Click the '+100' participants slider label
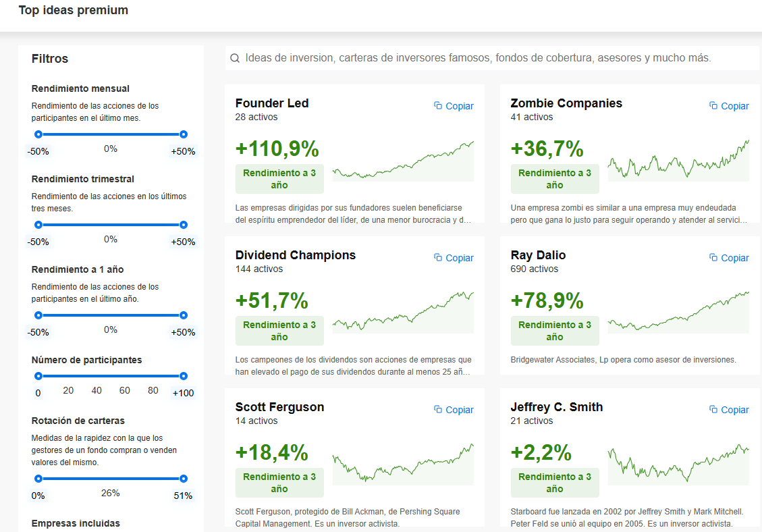This screenshot has height=532, width=762. point(183,393)
